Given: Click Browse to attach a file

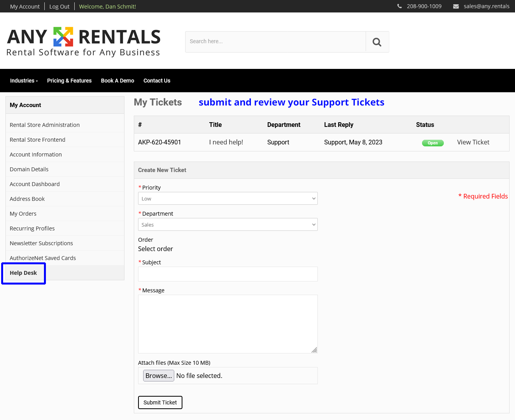Looking at the screenshot, I should coord(158,376).
